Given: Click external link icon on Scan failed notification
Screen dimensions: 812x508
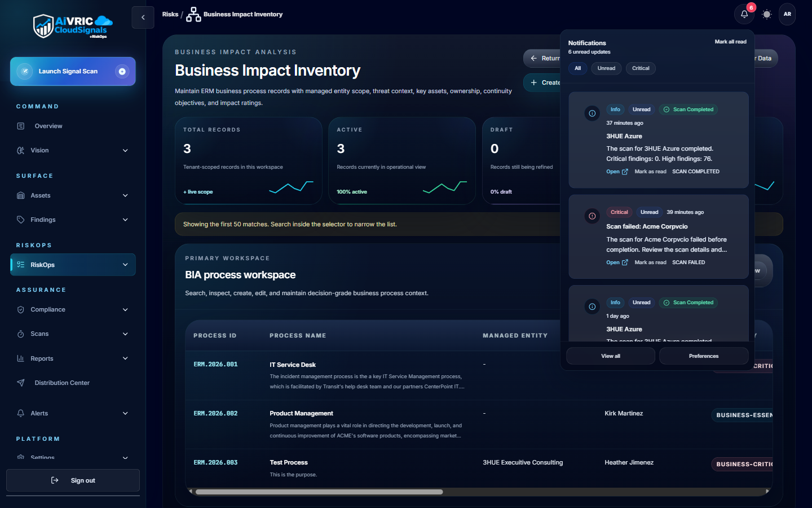Looking at the screenshot, I should pyautogui.click(x=625, y=262).
